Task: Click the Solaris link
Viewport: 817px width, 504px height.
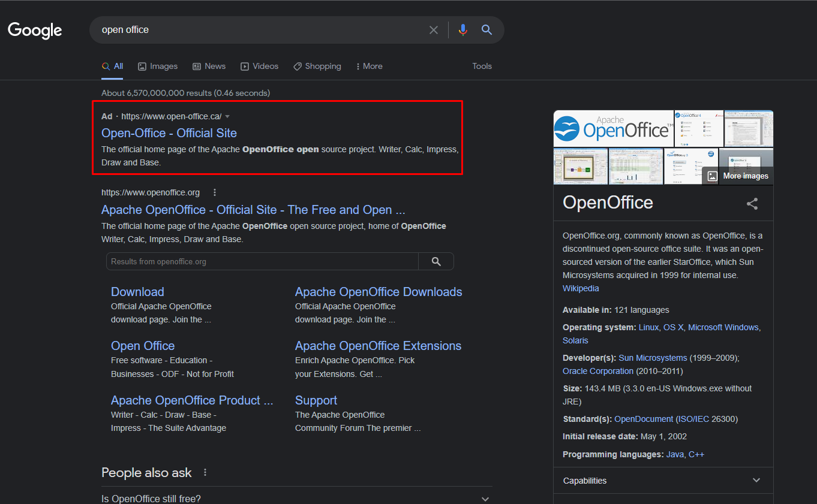Action: tap(575, 340)
